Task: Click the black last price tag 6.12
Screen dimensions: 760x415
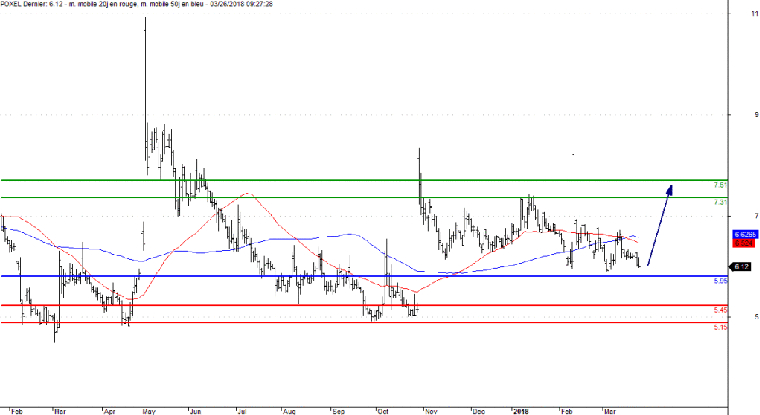Action: click(742, 267)
